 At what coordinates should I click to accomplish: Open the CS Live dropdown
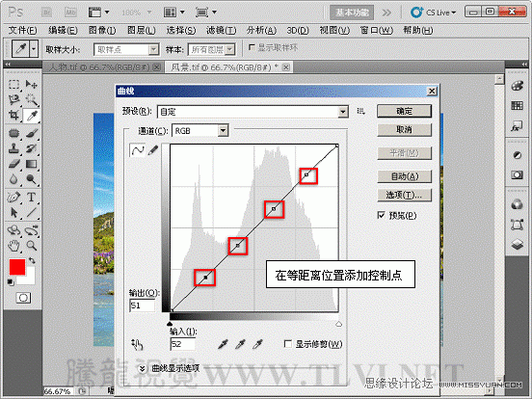point(434,13)
